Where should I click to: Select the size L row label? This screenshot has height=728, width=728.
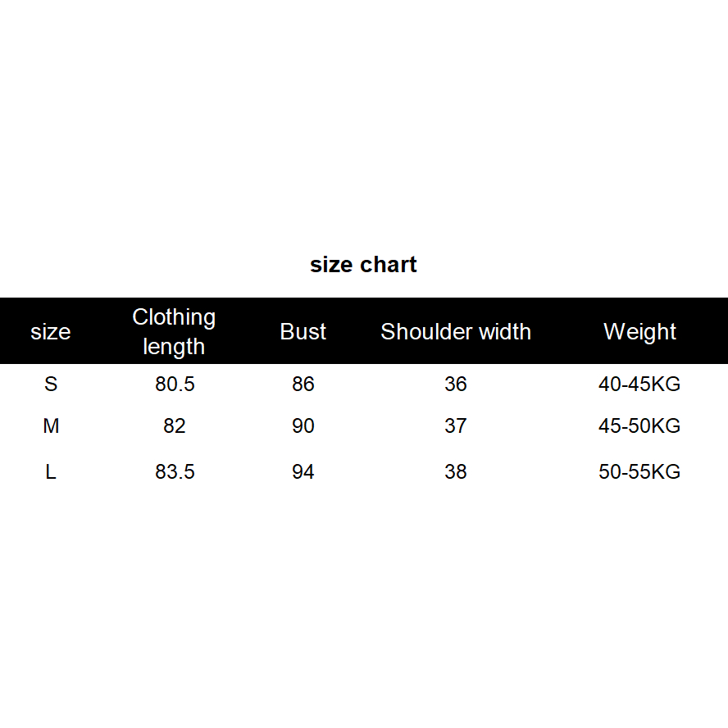point(51,472)
